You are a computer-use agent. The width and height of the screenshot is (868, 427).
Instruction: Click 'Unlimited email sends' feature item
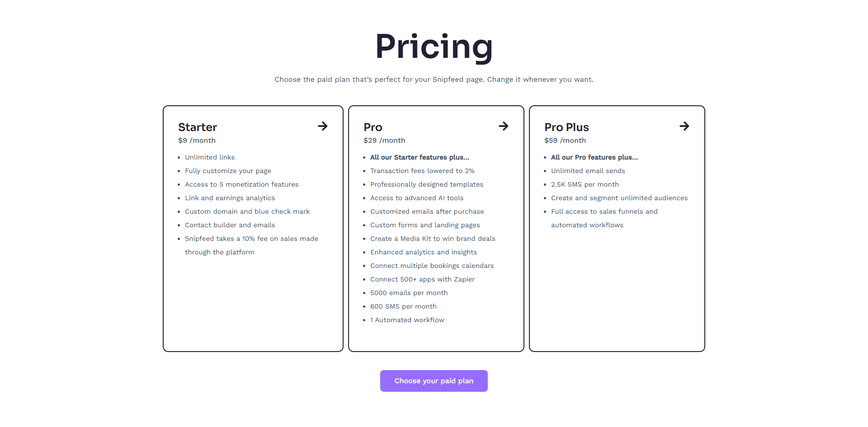[588, 171]
